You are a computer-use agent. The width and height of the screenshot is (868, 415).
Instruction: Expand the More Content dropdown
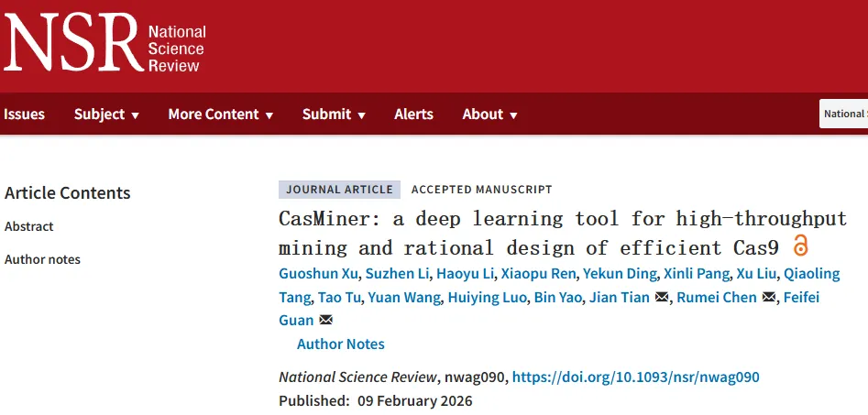221,114
